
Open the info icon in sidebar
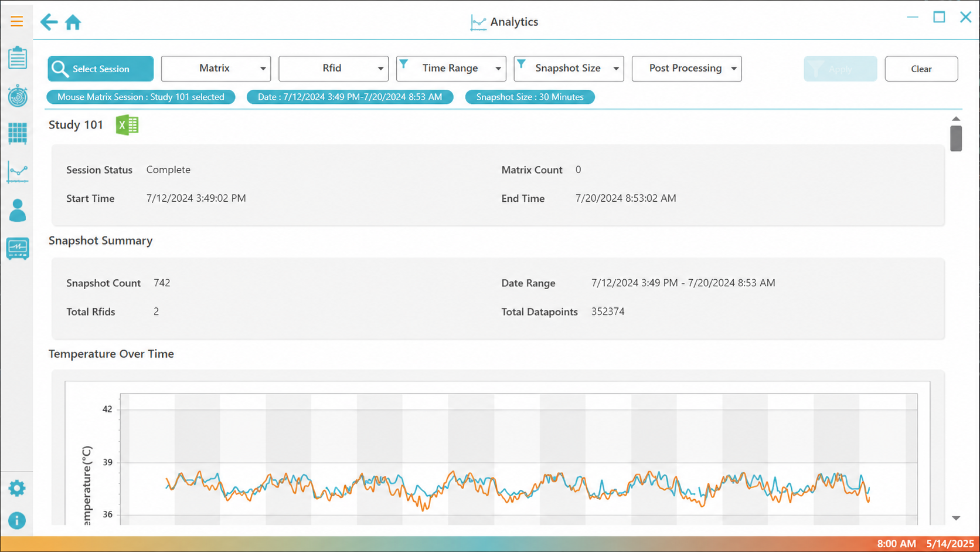pos(17,520)
